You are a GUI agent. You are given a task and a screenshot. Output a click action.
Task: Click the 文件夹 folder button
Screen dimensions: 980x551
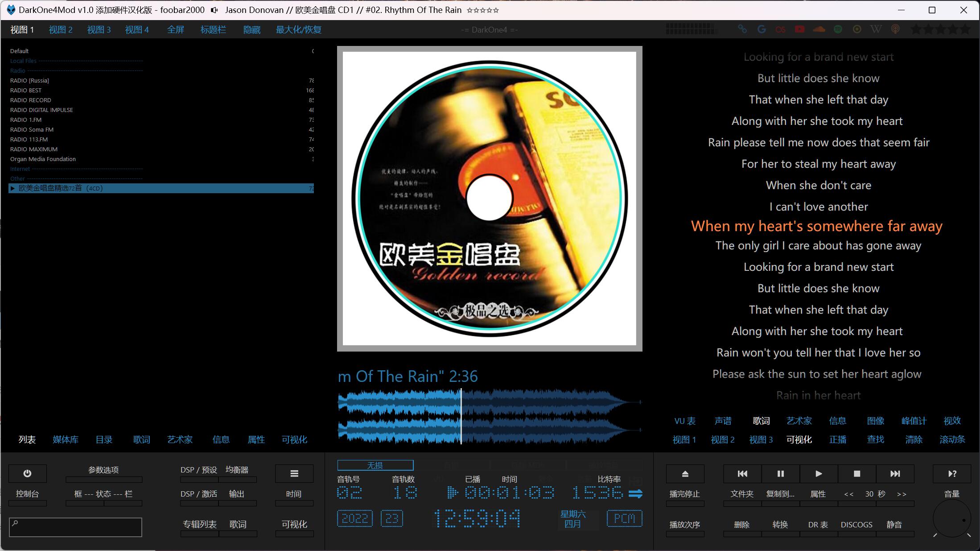[742, 497]
